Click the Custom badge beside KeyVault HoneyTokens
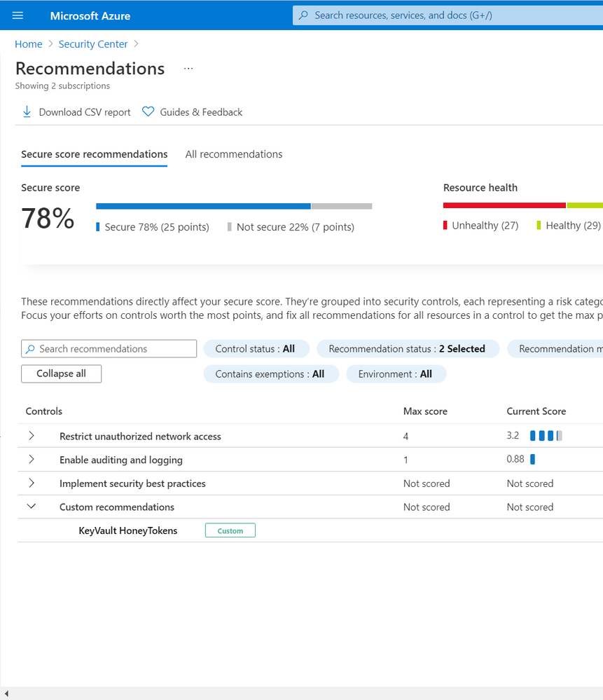Image resolution: width=603 pixels, height=700 pixels. point(230,531)
